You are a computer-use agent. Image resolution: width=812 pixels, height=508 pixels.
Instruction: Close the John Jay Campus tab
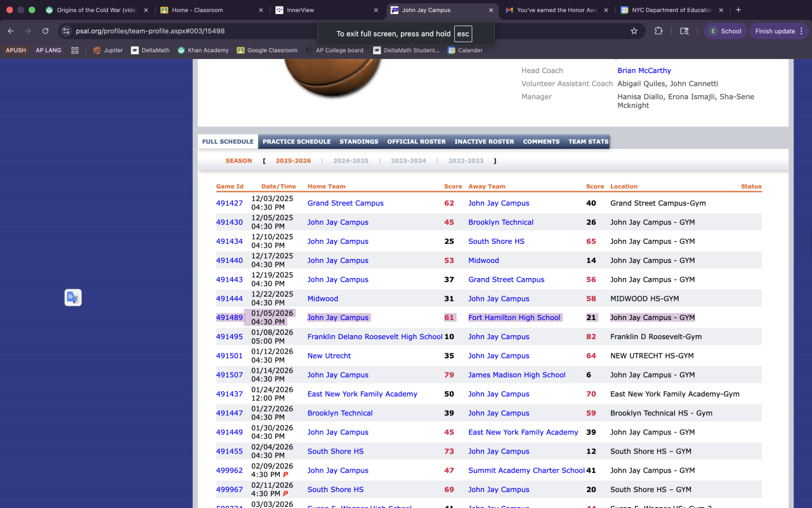point(490,10)
